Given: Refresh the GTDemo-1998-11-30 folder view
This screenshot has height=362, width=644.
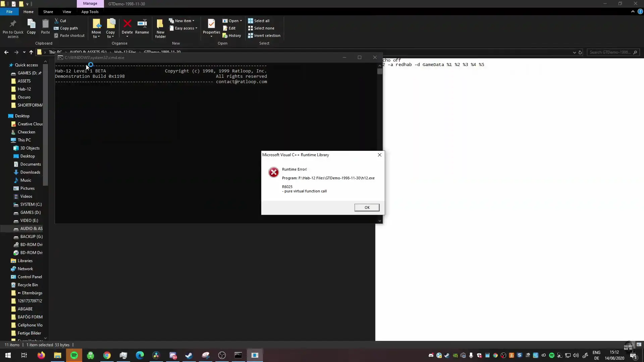Looking at the screenshot, I should (x=581, y=52).
